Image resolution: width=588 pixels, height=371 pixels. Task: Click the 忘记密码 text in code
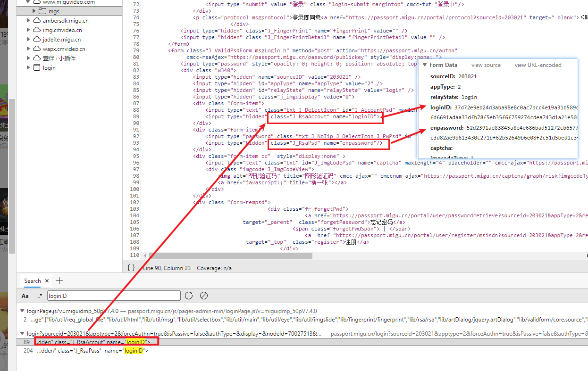pyautogui.click(x=381, y=222)
